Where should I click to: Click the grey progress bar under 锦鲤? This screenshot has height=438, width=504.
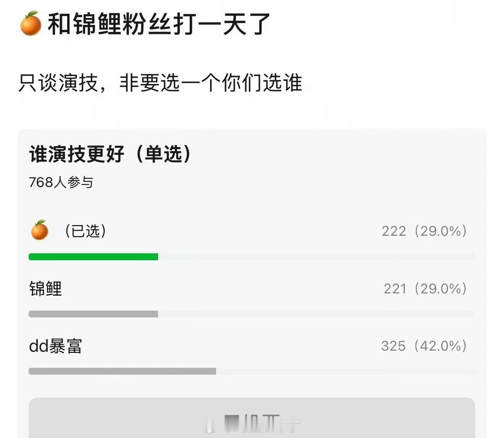(93, 314)
